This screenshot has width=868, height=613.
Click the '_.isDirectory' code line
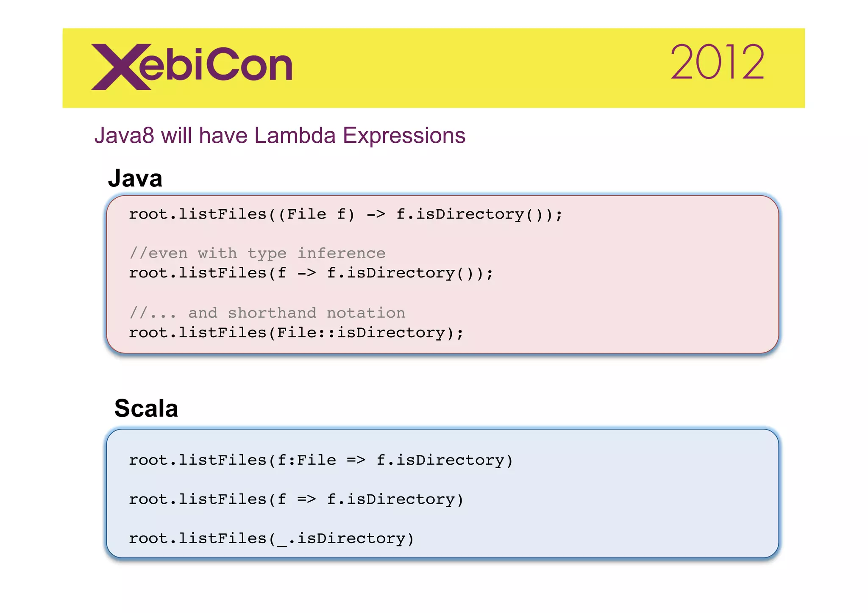pyautogui.click(x=271, y=538)
